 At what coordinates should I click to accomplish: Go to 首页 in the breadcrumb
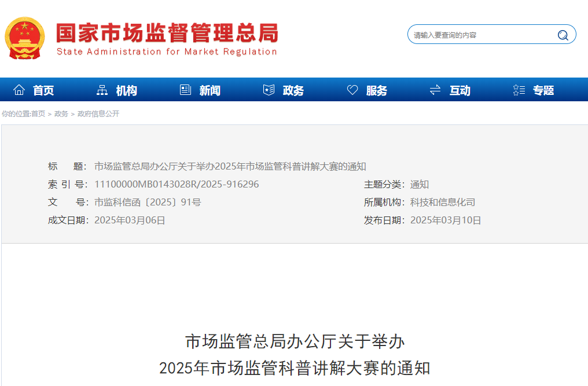[x=38, y=113]
